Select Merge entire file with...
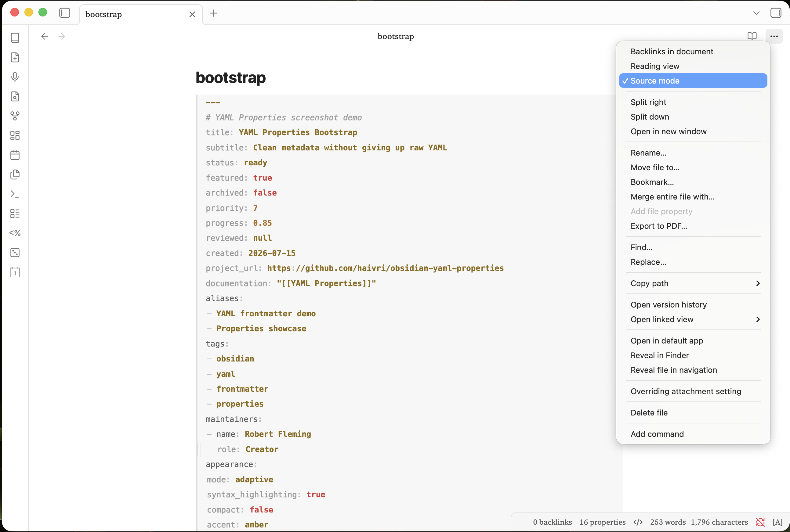Viewport: 790px width, 532px height. (x=693, y=196)
